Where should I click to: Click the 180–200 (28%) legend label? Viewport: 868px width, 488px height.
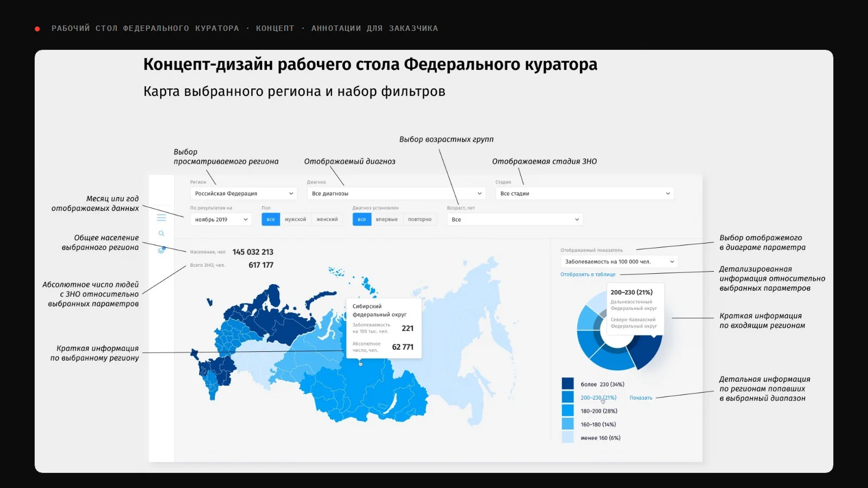point(599,411)
